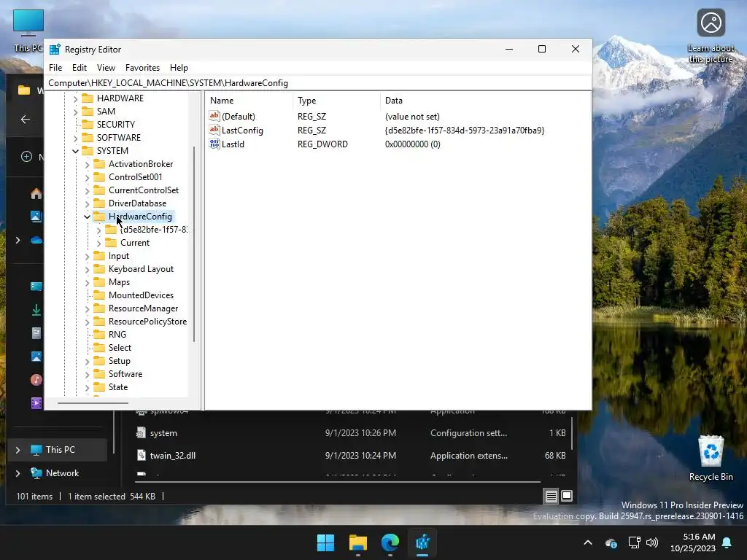Select the LastConfig value name
Image resolution: width=747 pixels, height=560 pixels.
(x=242, y=130)
